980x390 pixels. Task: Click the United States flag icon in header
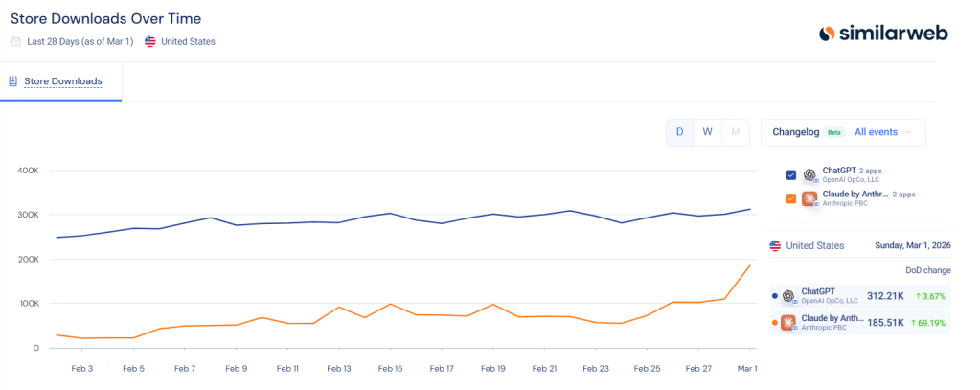click(150, 41)
